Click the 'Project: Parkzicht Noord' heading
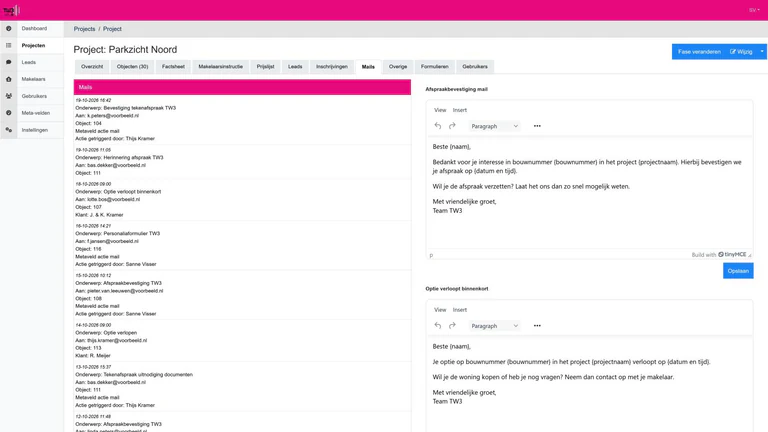 tap(125, 49)
